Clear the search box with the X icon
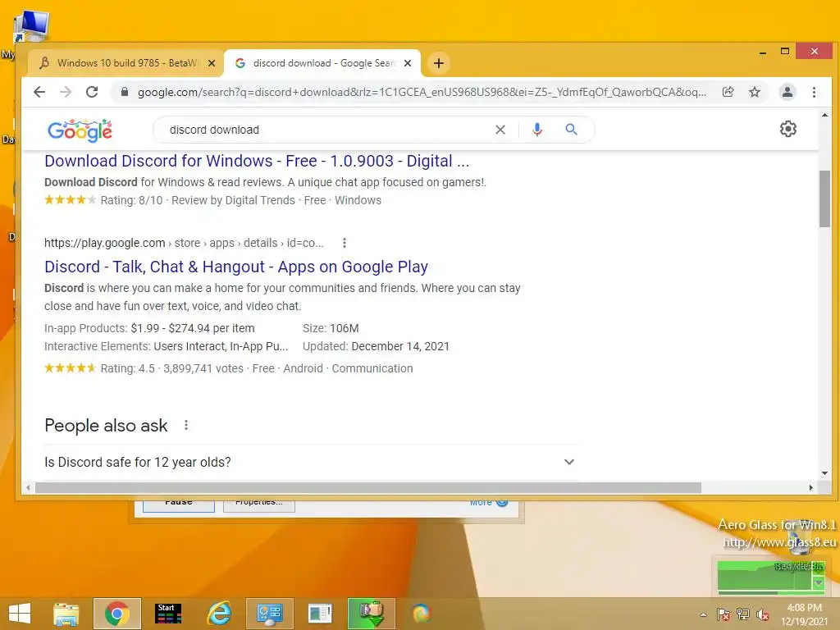The width and height of the screenshot is (840, 630). click(x=500, y=130)
